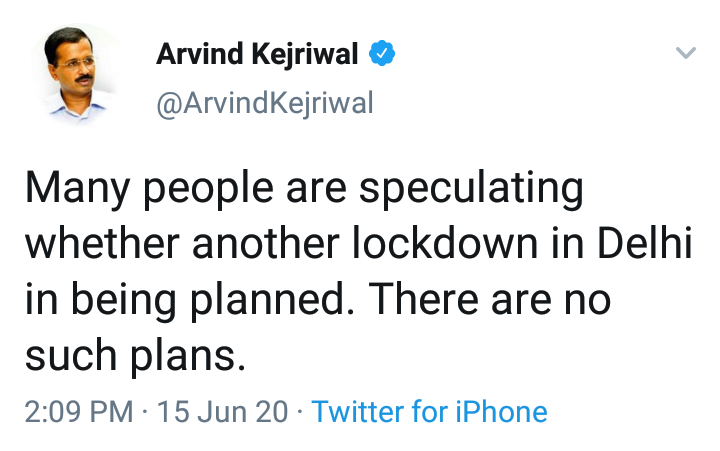Viewport: 720px width, 451px height.
Task: Click the word 'Kejriwal' in display name
Action: [314, 55]
